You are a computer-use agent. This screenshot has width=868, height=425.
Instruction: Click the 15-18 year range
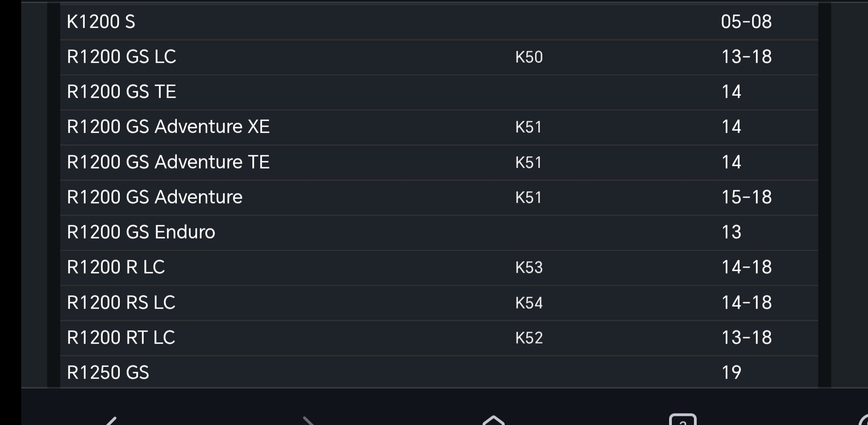pos(746,197)
